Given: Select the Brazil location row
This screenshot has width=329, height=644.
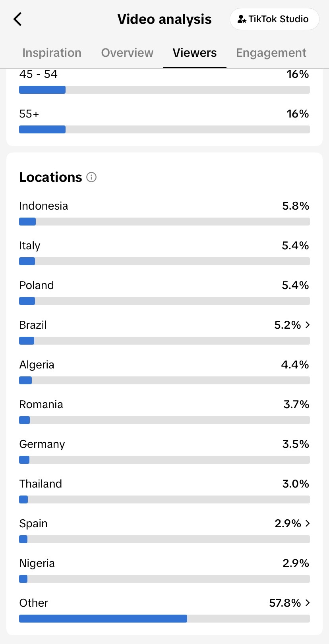Looking at the screenshot, I should [164, 332].
